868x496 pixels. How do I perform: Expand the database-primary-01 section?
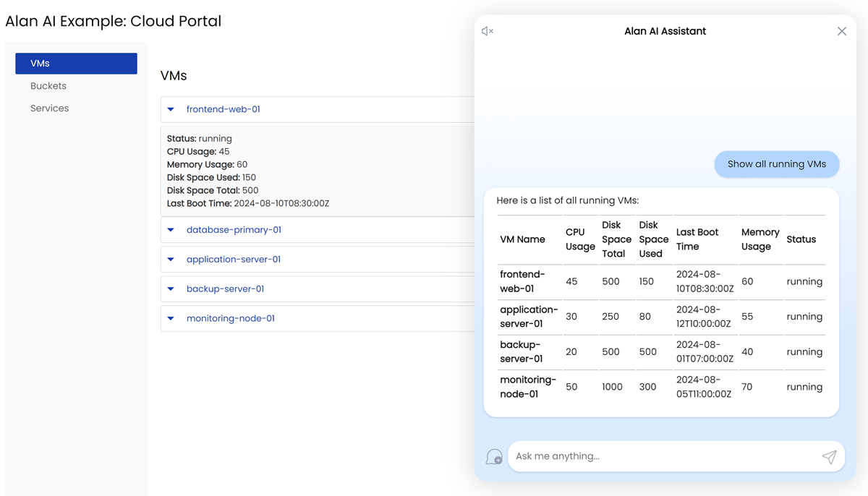(171, 229)
